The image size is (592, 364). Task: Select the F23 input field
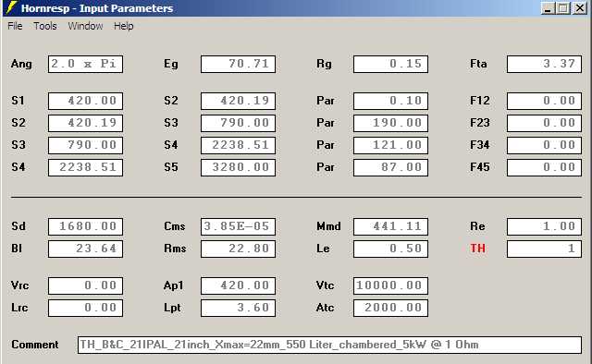pyautogui.click(x=544, y=124)
